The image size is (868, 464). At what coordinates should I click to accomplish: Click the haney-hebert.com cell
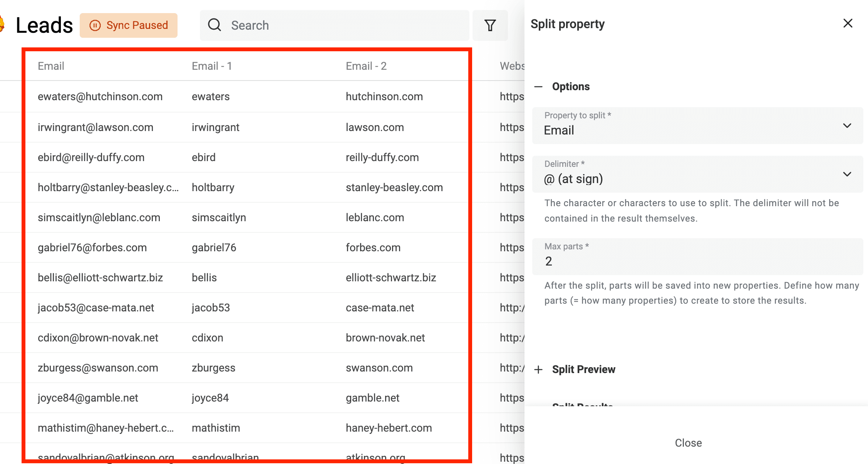click(389, 428)
